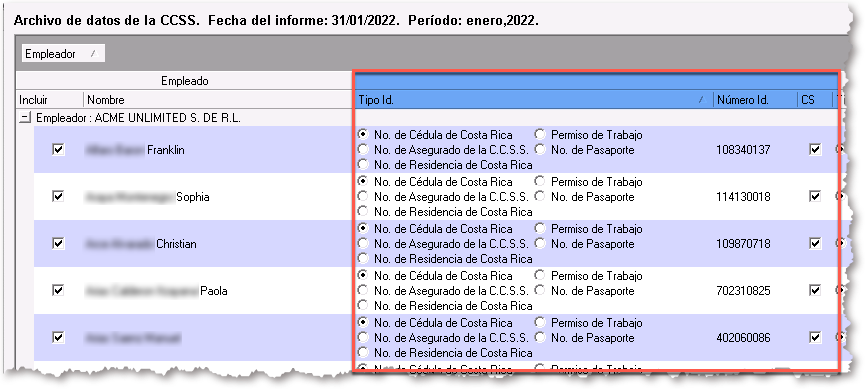Toggle CS checkbox for ID 109870718
This screenshot has height=389, width=865.
[815, 243]
